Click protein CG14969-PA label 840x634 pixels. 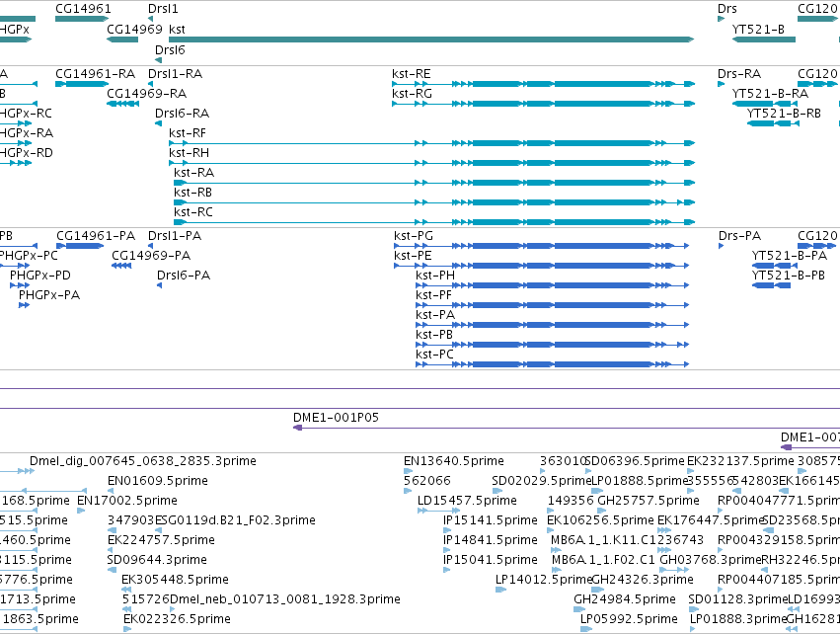(151, 256)
